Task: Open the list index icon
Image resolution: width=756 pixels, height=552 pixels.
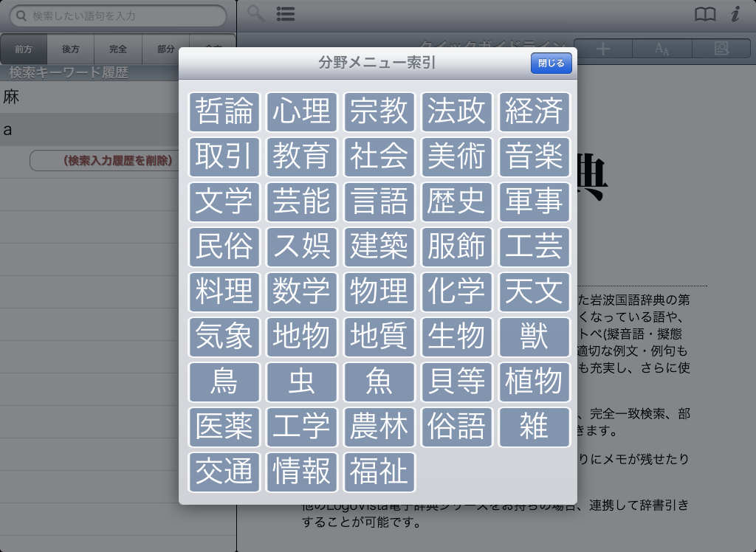Action: 286,14
